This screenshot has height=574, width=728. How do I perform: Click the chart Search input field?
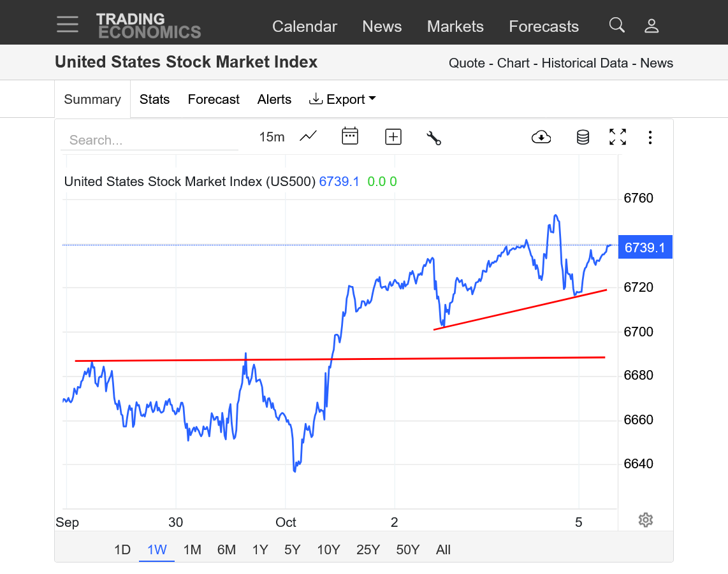coord(150,140)
